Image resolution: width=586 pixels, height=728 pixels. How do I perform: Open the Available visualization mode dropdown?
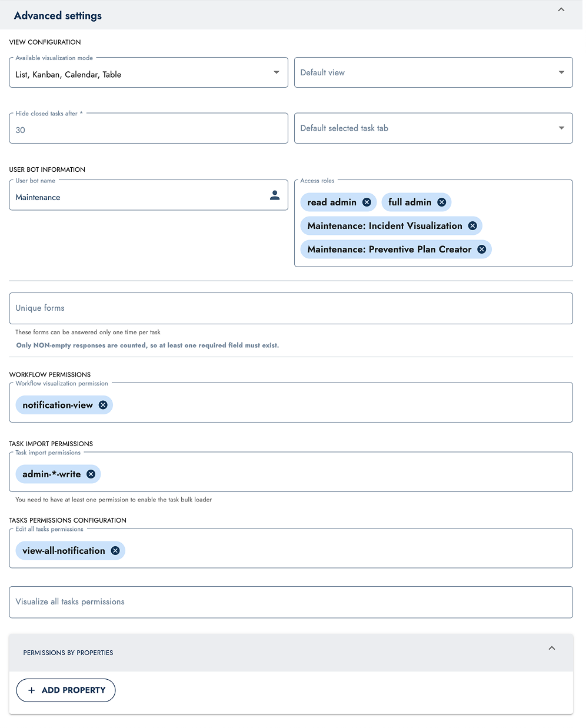coord(276,72)
